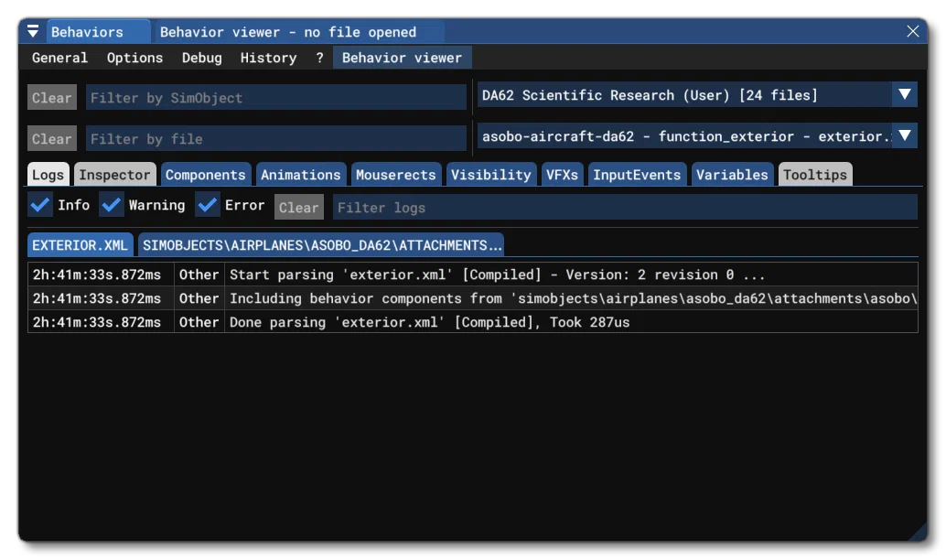946x560 pixels.
Task: Click the exterior file dropdown arrow
Action: click(904, 136)
